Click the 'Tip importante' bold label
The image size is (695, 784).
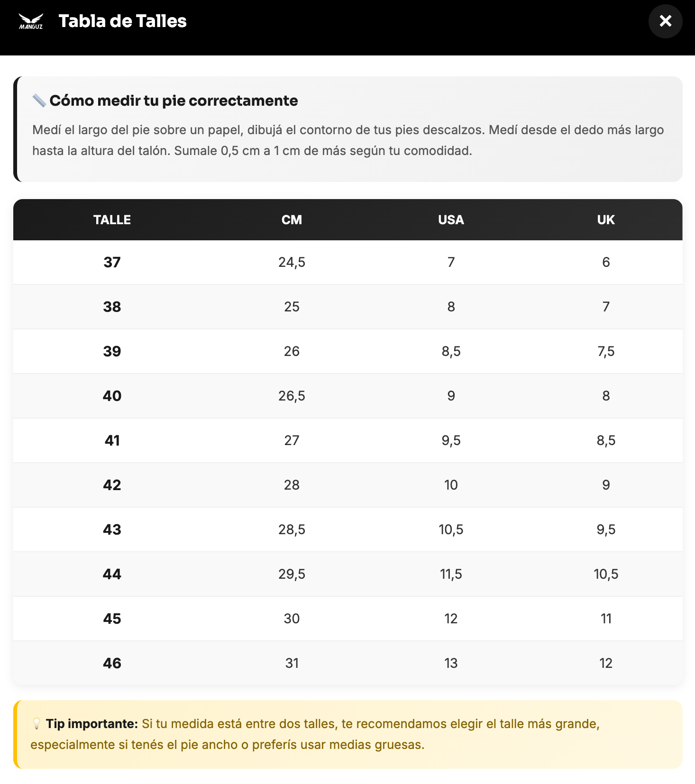coord(91,724)
